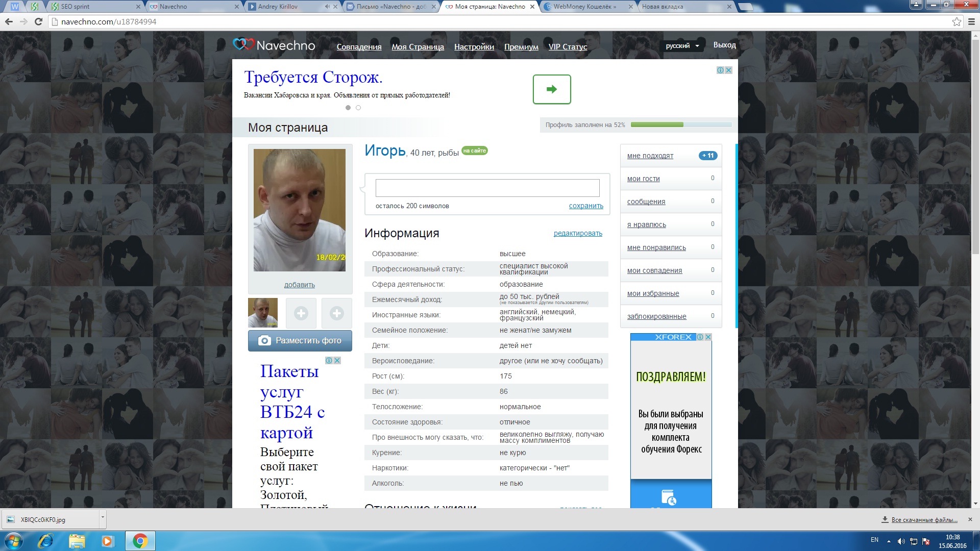Close the XFOREX ad with X icon
This screenshot has height=551, width=980.
click(708, 337)
